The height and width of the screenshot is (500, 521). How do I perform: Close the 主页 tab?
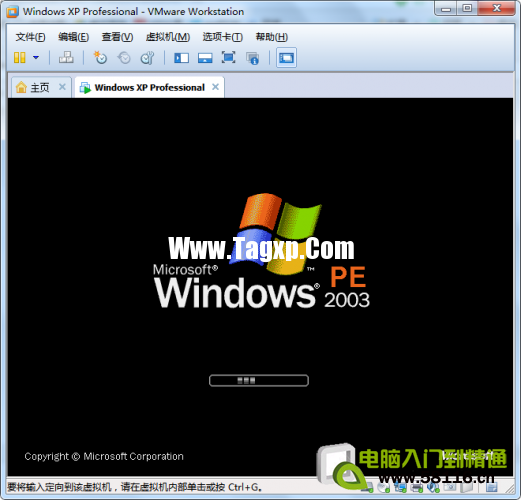point(62,87)
